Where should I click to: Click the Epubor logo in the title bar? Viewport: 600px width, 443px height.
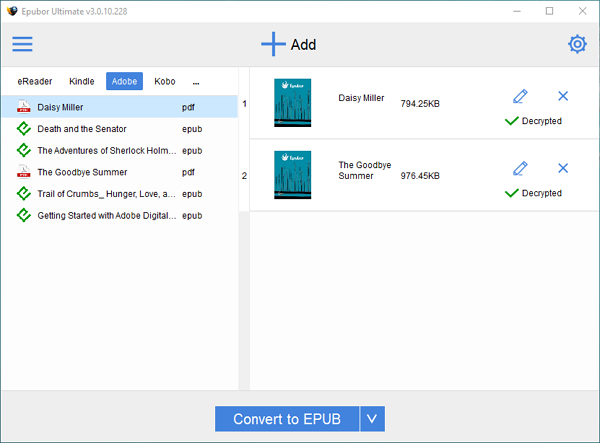[x=12, y=11]
